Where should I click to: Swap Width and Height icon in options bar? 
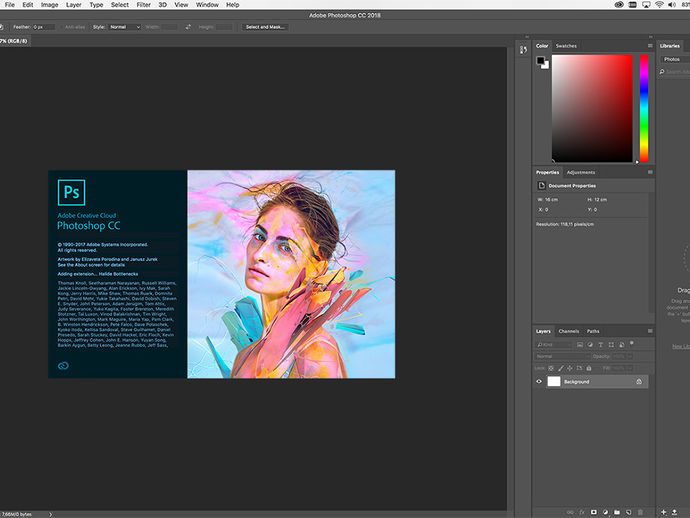click(x=188, y=27)
